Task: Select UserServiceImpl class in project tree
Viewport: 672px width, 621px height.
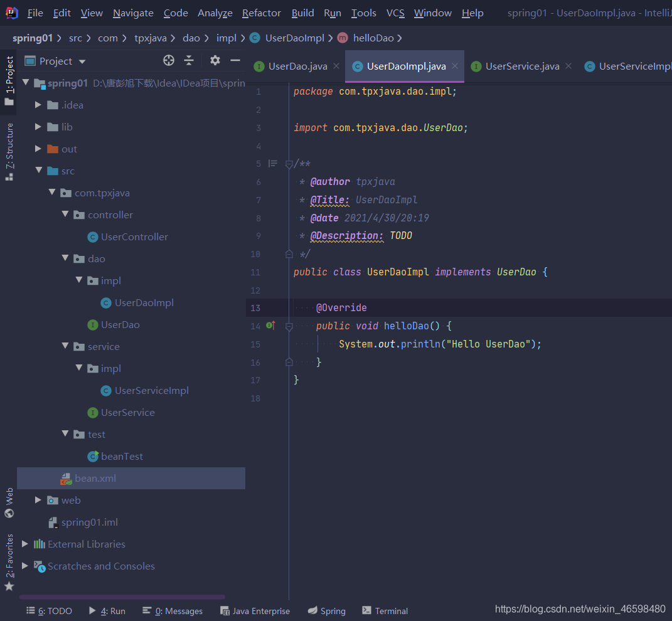Action: (144, 391)
